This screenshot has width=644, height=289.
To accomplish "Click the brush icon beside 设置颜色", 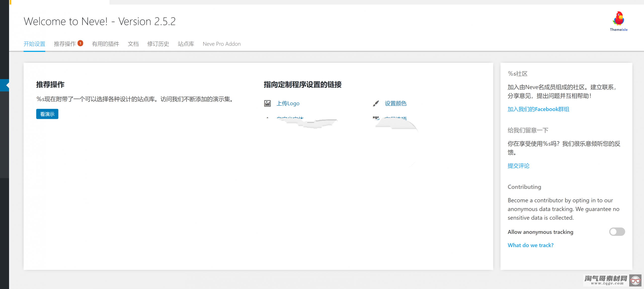I will [376, 103].
